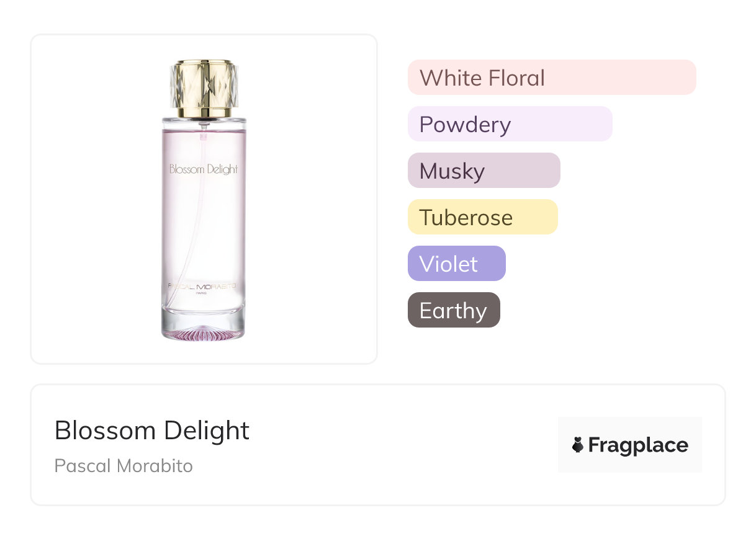756x536 pixels.
Task: Click the perfume info card at bottom
Action: 378,445
